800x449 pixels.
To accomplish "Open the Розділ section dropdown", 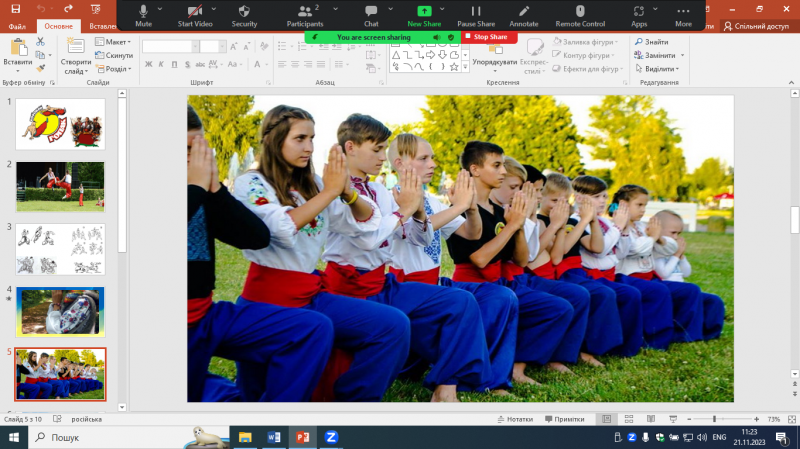I will click(114, 68).
